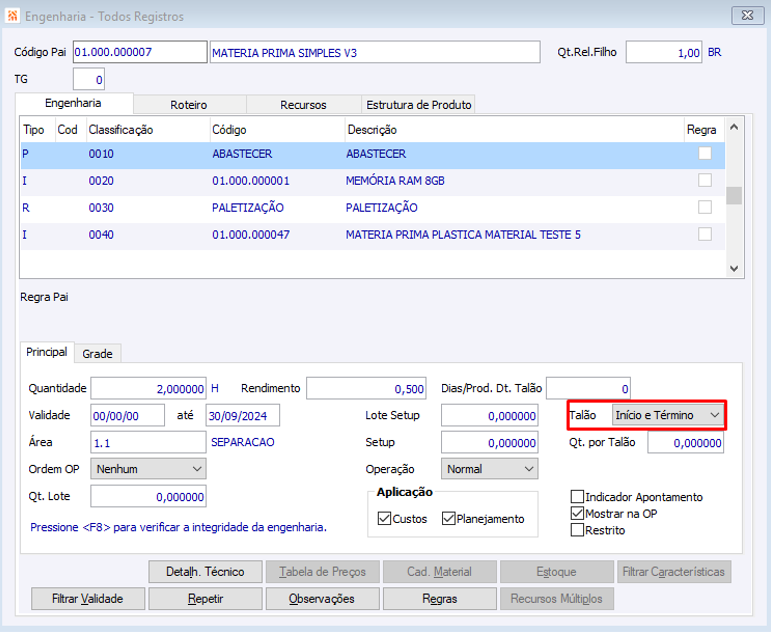Enable the Indicador Apontamento checkbox
Viewport: 771px width, 632px height.
pos(578,497)
